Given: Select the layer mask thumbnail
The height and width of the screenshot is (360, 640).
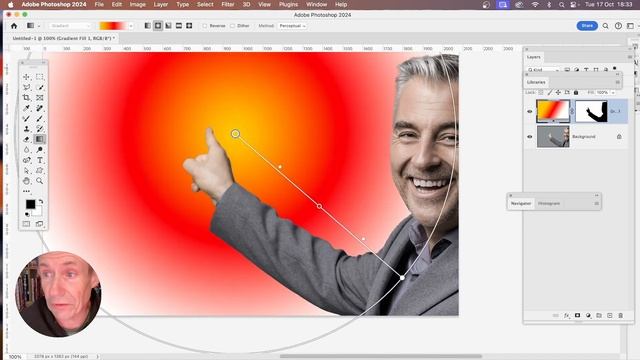Looking at the screenshot, I should coord(591,111).
